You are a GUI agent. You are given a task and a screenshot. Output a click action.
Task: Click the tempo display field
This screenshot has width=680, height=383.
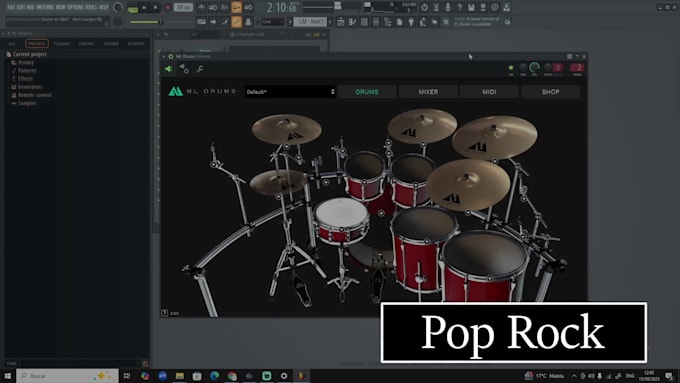183,7
